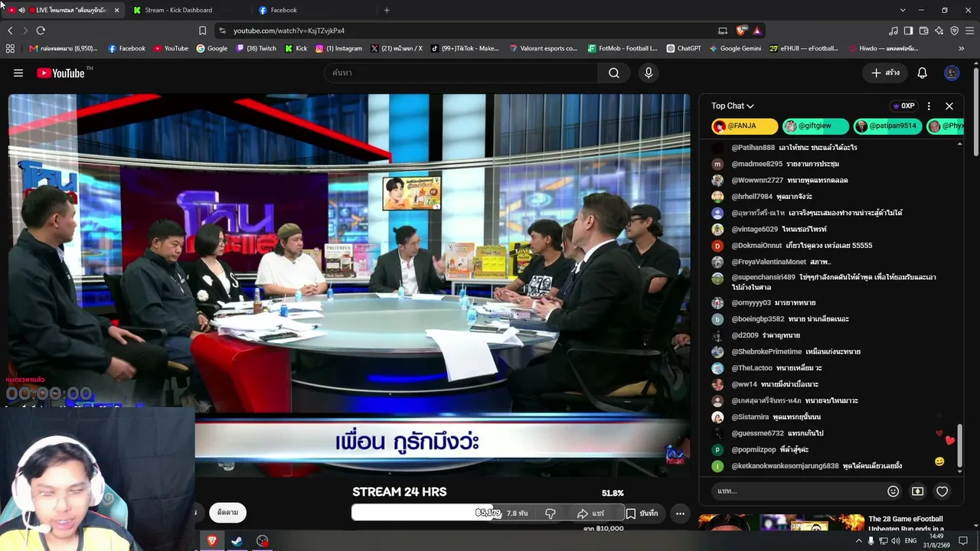The height and width of the screenshot is (551, 980).
Task: Open the 0XP channel points badge
Action: tap(903, 106)
